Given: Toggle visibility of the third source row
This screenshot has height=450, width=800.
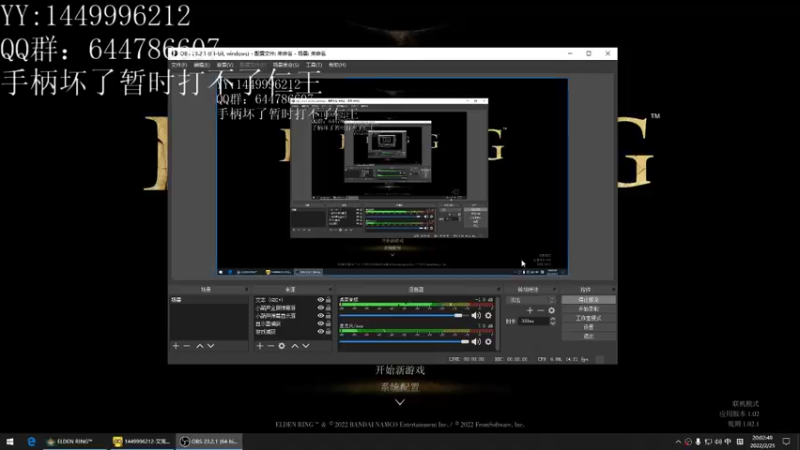Looking at the screenshot, I should [x=320, y=316].
